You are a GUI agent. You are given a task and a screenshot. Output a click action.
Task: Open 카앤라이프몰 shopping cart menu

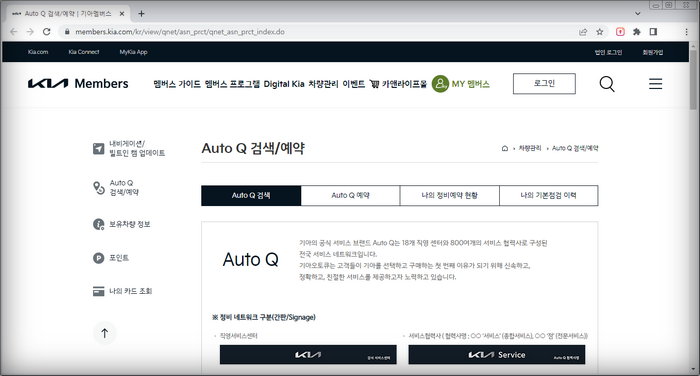pos(398,84)
